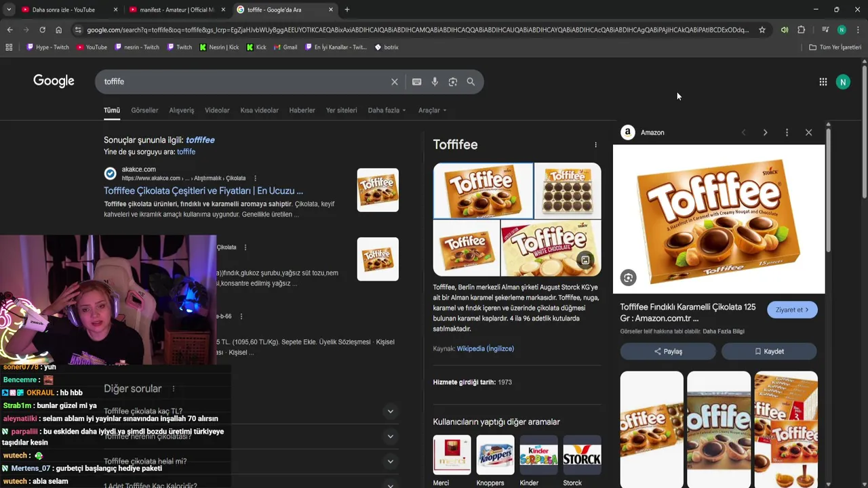
Task: Click the Ziyaret et button
Action: 792,310
